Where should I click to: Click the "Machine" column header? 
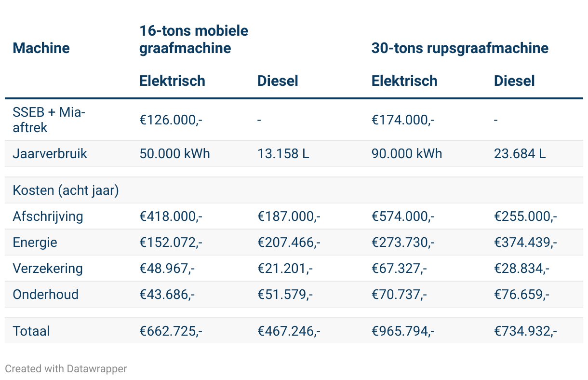click(41, 48)
